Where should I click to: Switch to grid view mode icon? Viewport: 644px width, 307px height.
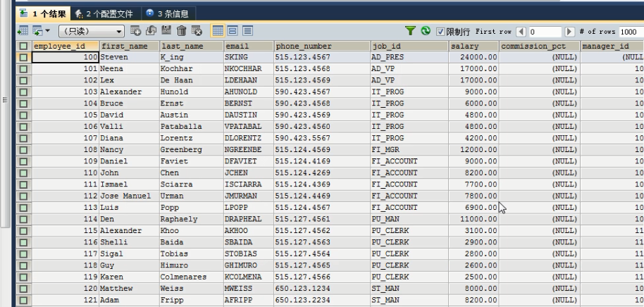click(218, 31)
